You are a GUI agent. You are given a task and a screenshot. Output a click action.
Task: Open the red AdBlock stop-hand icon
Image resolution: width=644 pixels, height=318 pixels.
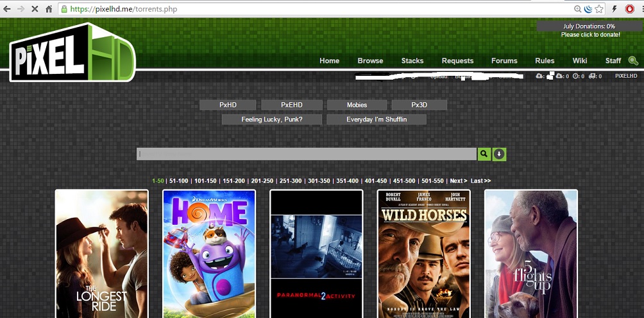(630, 8)
